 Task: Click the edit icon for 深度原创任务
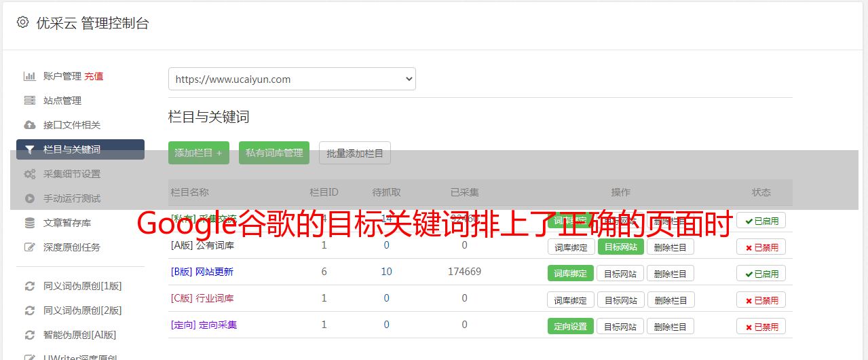coord(29,247)
